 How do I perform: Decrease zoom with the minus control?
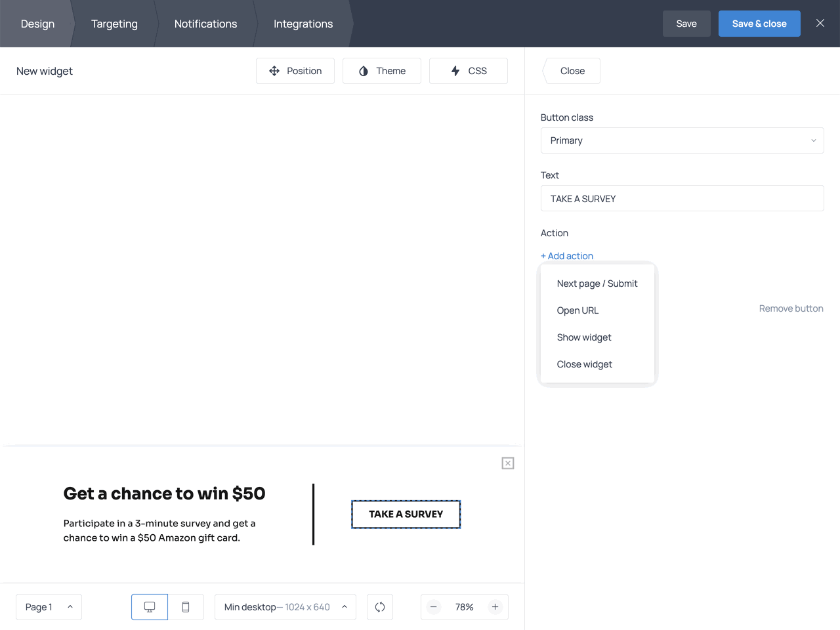[433, 607]
